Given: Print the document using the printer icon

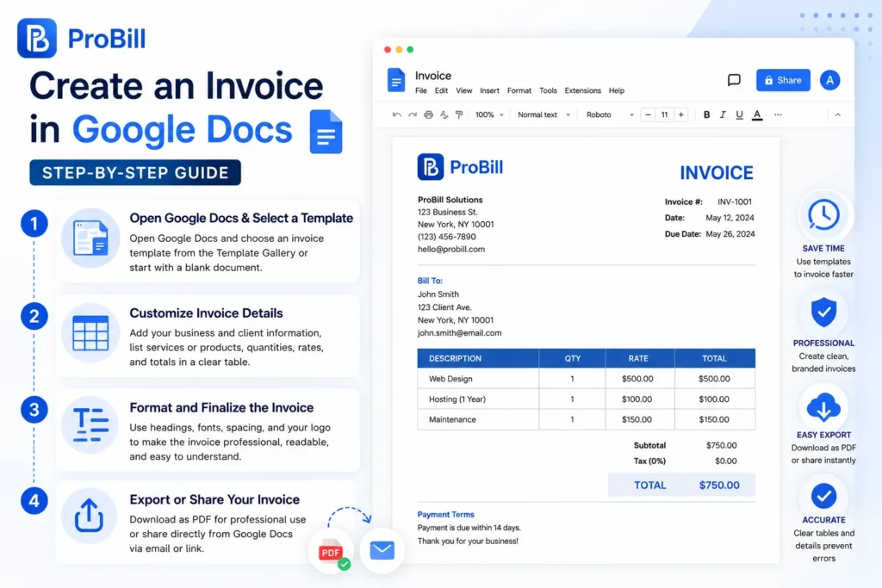Looking at the screenshot, I should click(429, 115).
